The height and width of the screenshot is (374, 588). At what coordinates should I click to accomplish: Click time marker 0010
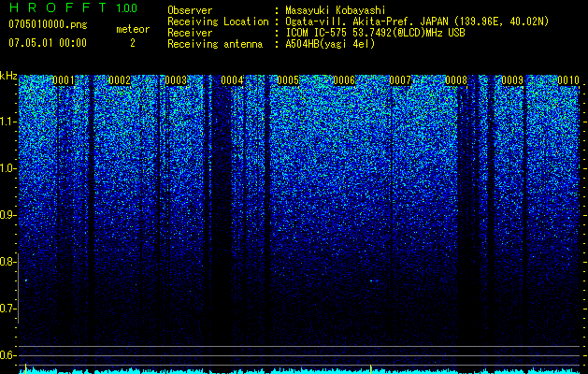(x=568, y=80)
